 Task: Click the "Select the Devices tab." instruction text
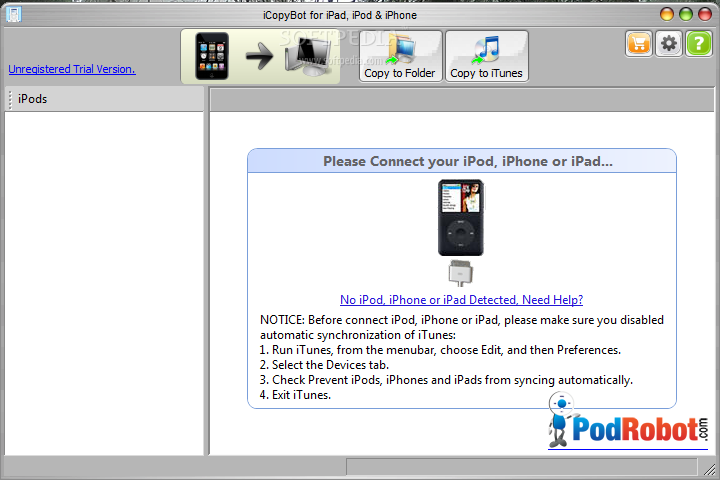coord(324,365)
